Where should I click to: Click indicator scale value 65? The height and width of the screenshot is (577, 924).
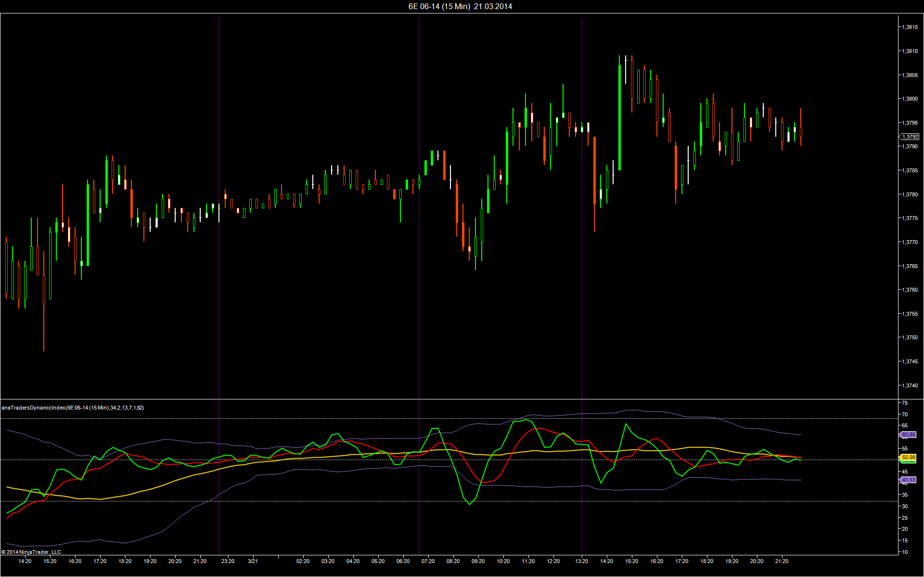click(905, 425)
